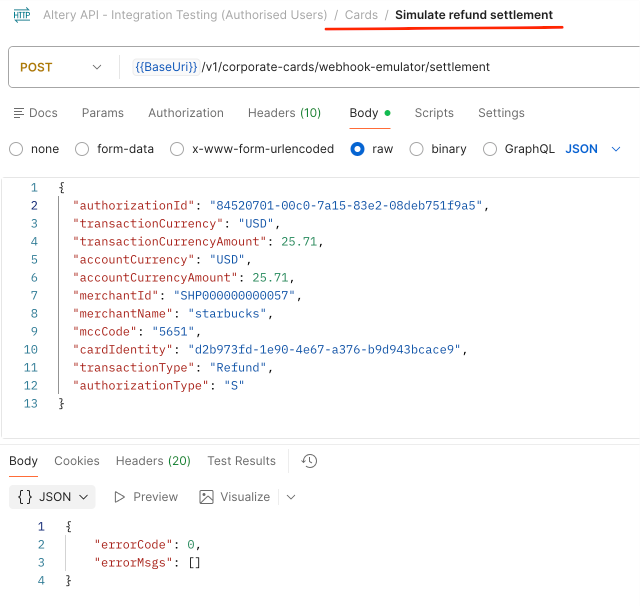Click the accountCurrency value USD

pyautogui.click(x=227, y=260)
